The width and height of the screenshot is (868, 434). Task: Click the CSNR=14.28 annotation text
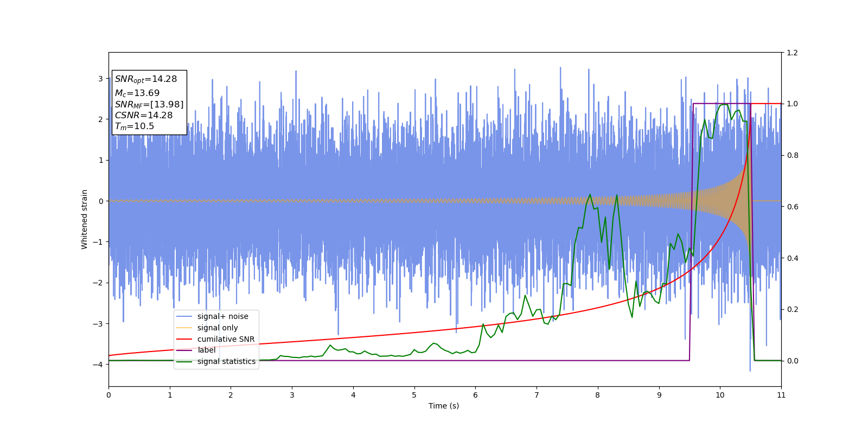point(144,116)
